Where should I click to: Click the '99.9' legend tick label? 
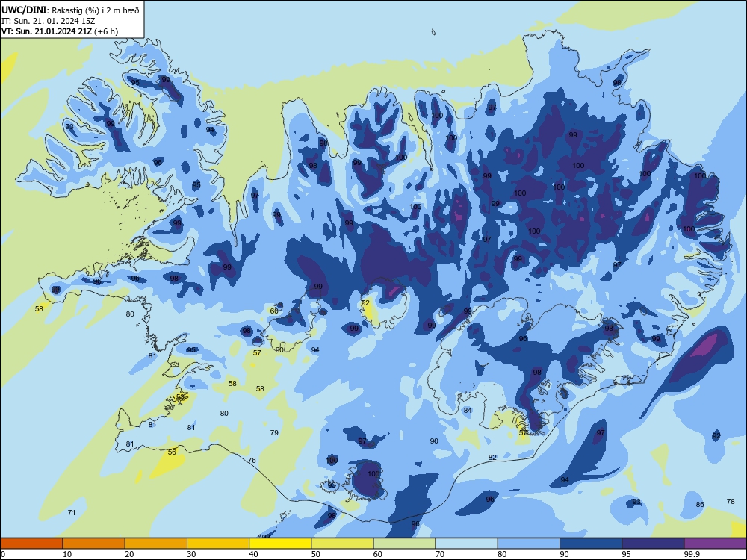coord(691,554)
